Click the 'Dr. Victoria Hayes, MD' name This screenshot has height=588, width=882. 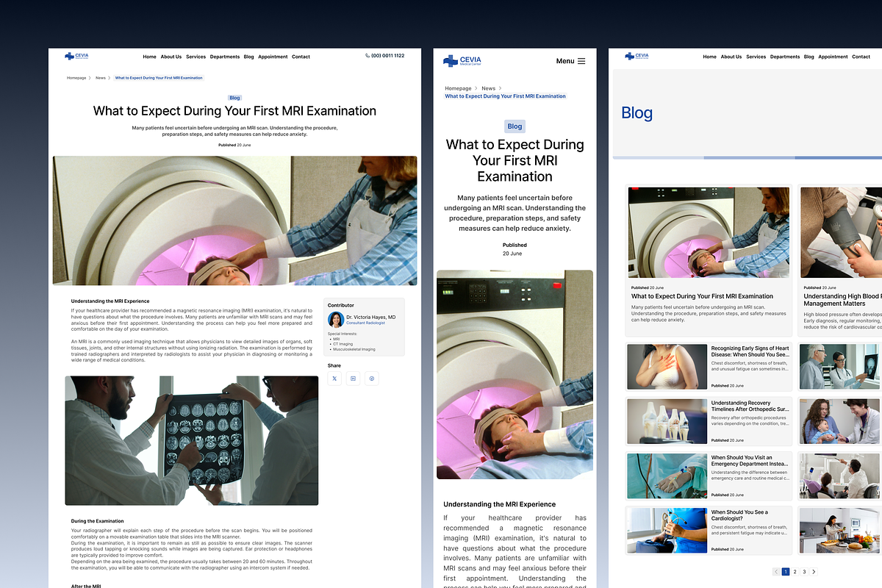pos(371,318)
